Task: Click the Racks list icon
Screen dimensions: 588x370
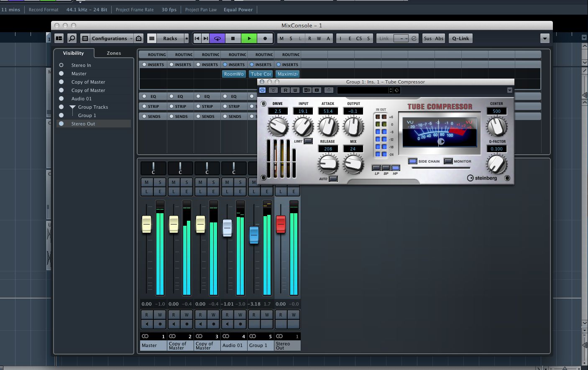Action: 152,38
